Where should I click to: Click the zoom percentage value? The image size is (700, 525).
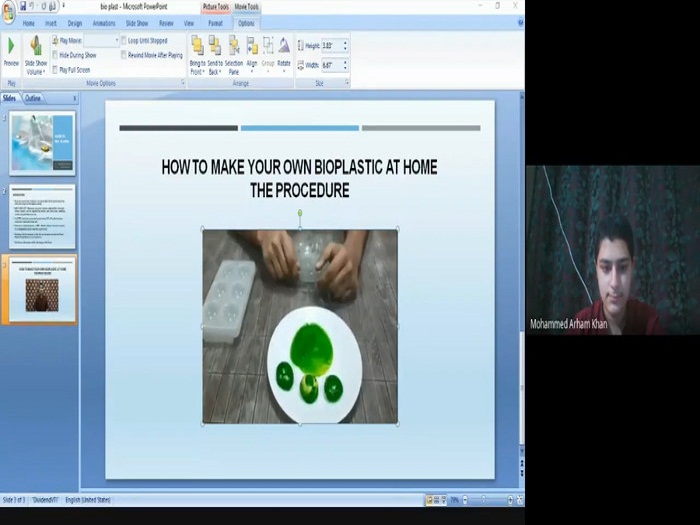coord(454,500)
